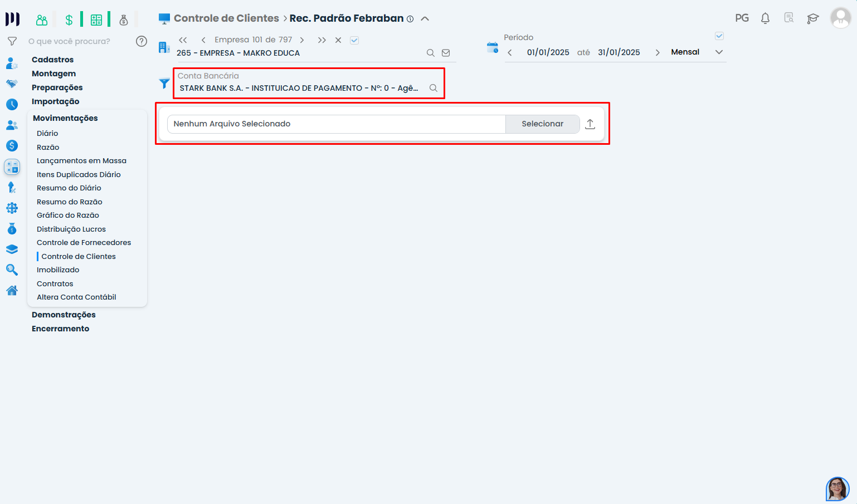Screen dimensions: 857x504
Task: Go to the previous company
Action: pos(203,40)
